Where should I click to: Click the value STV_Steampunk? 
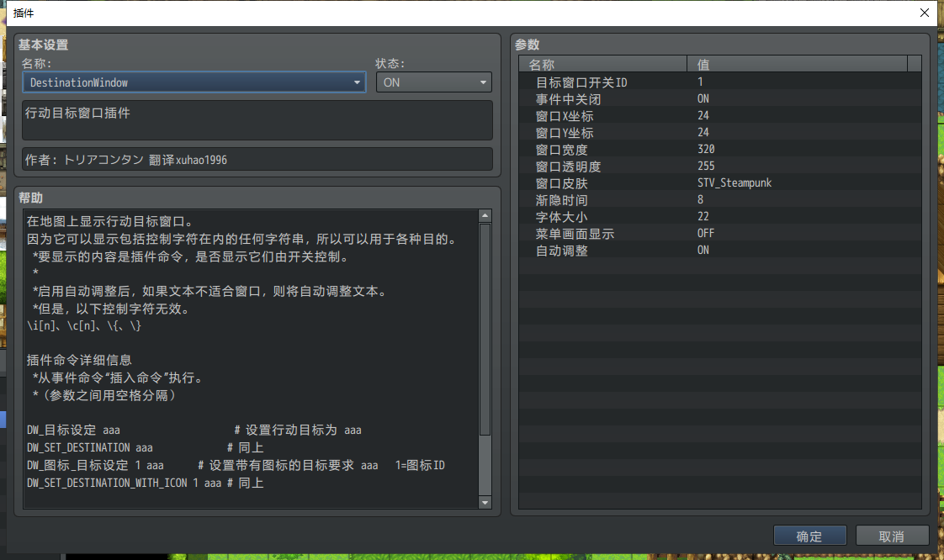point(735,182)
